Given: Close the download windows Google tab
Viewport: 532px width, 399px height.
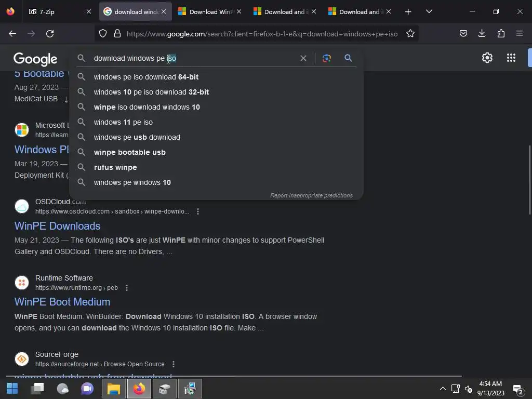Looking at the screenshot, I should 164,12.
